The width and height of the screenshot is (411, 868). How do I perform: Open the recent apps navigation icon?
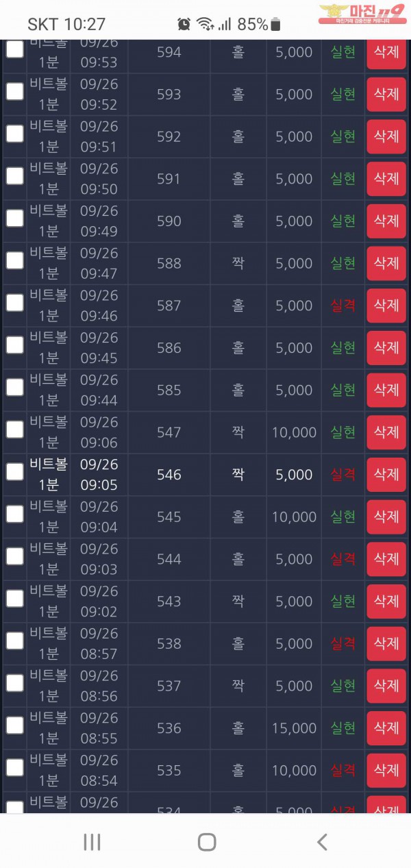coord(92,842)
